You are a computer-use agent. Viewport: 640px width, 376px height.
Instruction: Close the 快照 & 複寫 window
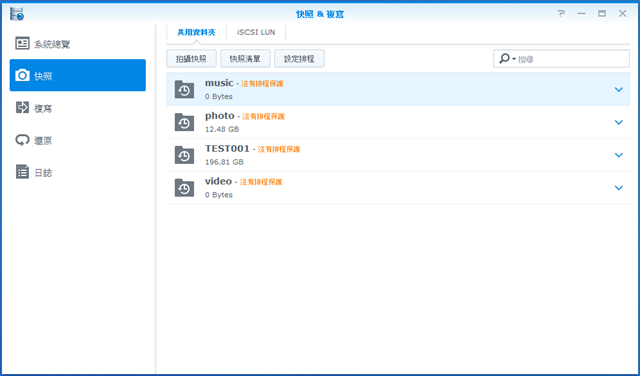click(x=622, y=13)
